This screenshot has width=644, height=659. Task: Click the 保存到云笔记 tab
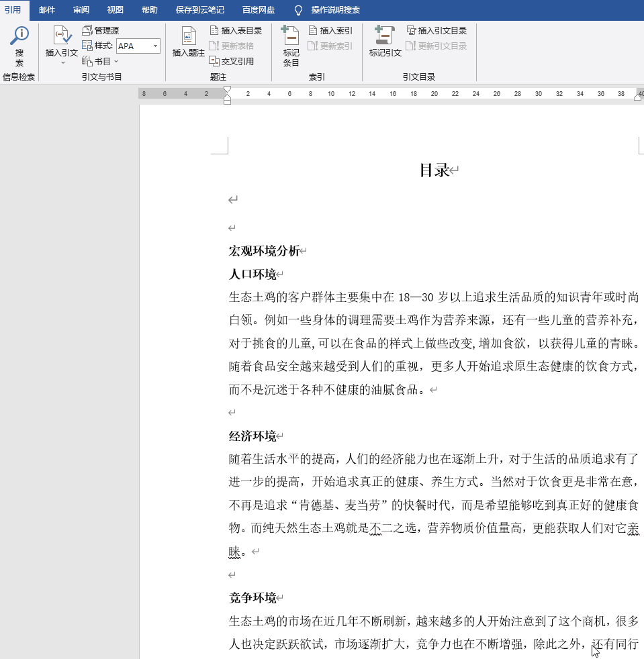pos(200,10)
